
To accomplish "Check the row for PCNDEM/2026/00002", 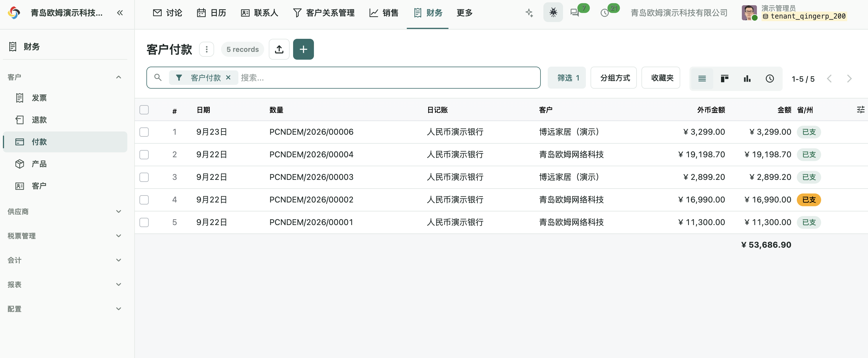I will tap(144, 200).
